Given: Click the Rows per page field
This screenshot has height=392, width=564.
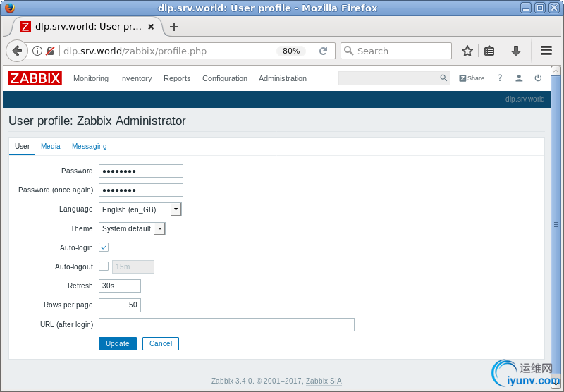Looking at the screenshot, I should tap(120, 305).
